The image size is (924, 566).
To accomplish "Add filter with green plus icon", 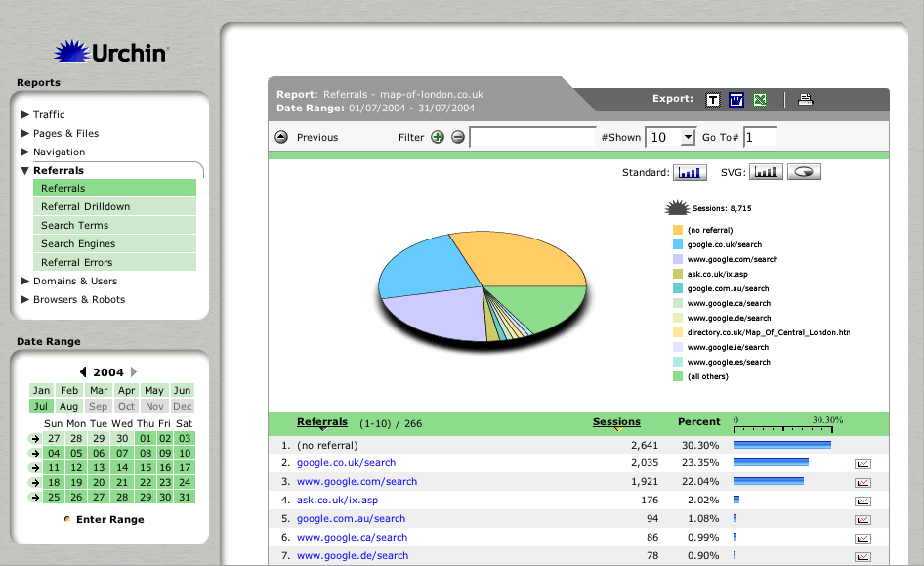I will (x=438, y=137).
